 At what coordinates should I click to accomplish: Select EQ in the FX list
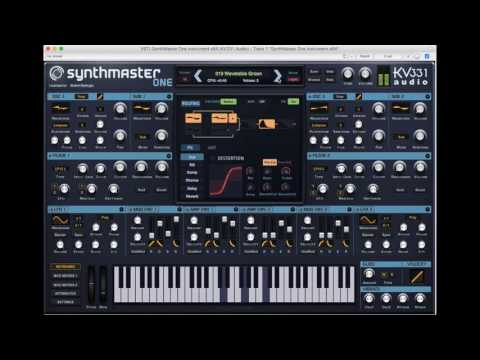[192, 165]
